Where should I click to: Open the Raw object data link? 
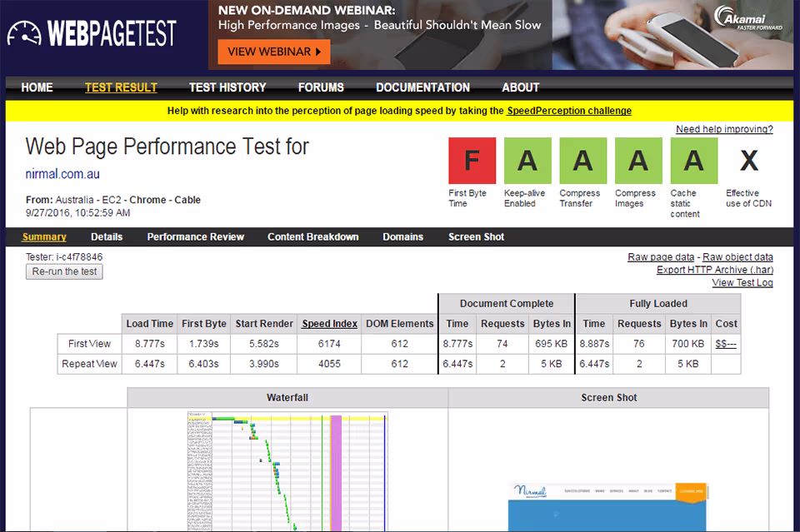[x=737, y=256]
